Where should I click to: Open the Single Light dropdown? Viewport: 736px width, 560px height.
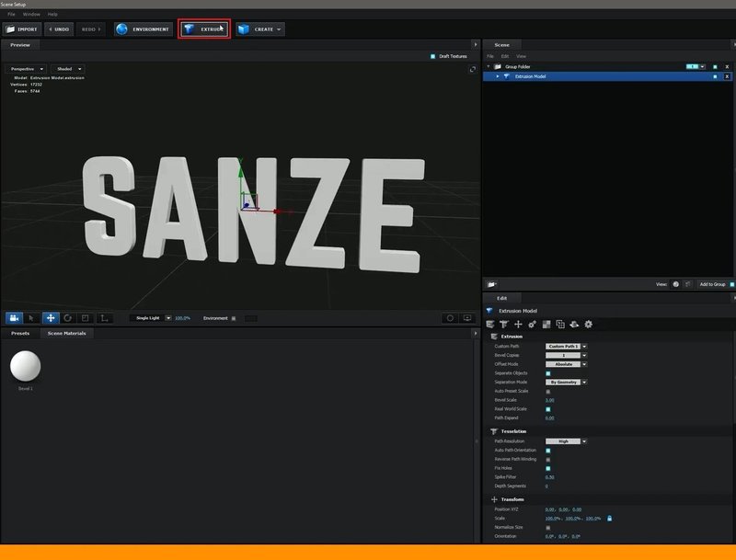tap(151, 318)
